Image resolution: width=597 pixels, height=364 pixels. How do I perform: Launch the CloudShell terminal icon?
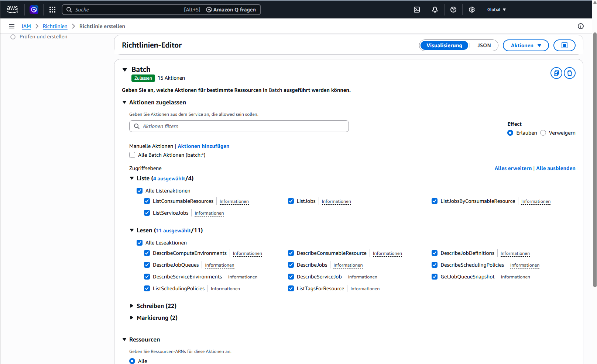click(417, 10)
